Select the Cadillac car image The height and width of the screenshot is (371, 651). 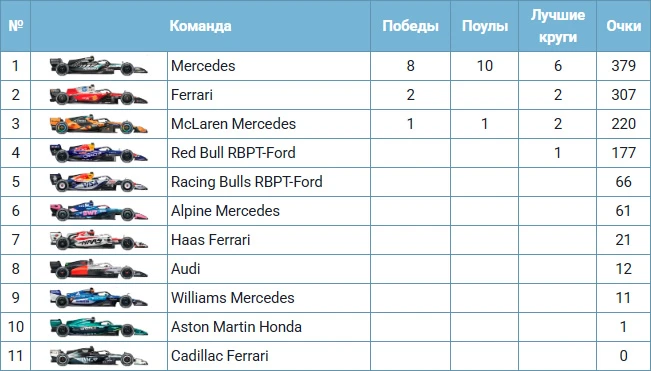click(98, 356)
